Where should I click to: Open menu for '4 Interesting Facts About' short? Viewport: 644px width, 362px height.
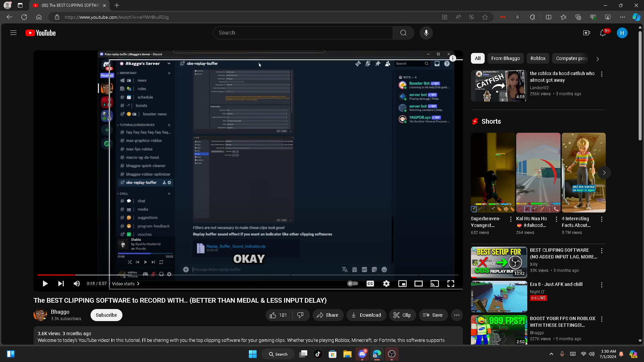point(602,219)
